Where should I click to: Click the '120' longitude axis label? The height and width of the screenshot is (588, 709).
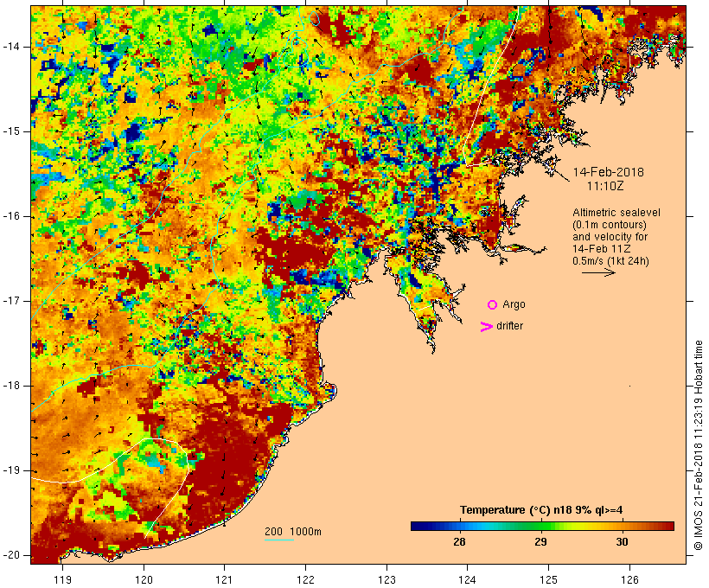(144, 579)
